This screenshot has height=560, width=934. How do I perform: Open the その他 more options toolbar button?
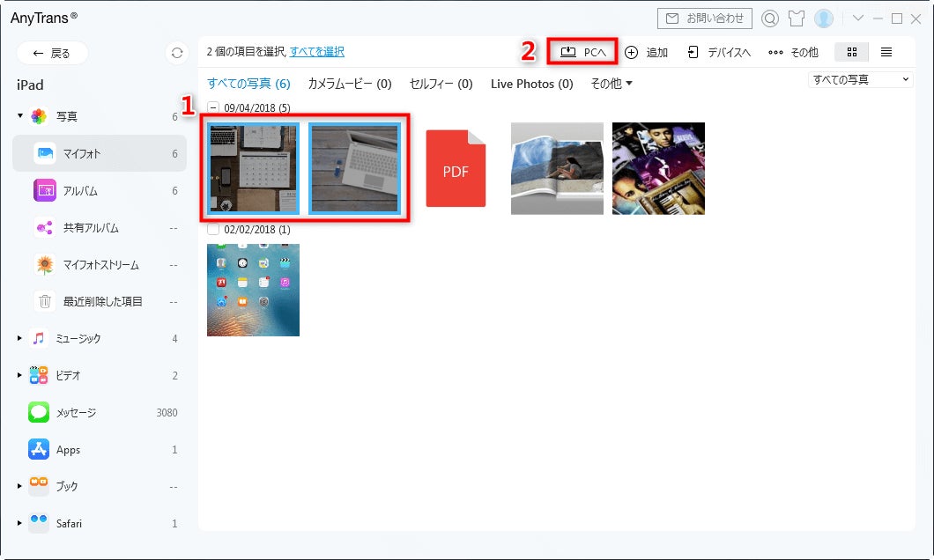[x=793, y=52]
